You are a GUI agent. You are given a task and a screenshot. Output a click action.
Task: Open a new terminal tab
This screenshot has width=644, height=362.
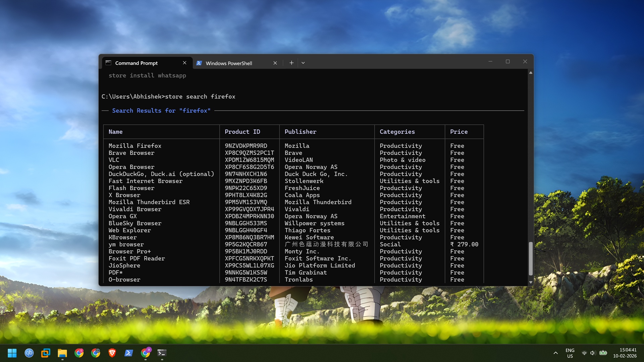291,63
